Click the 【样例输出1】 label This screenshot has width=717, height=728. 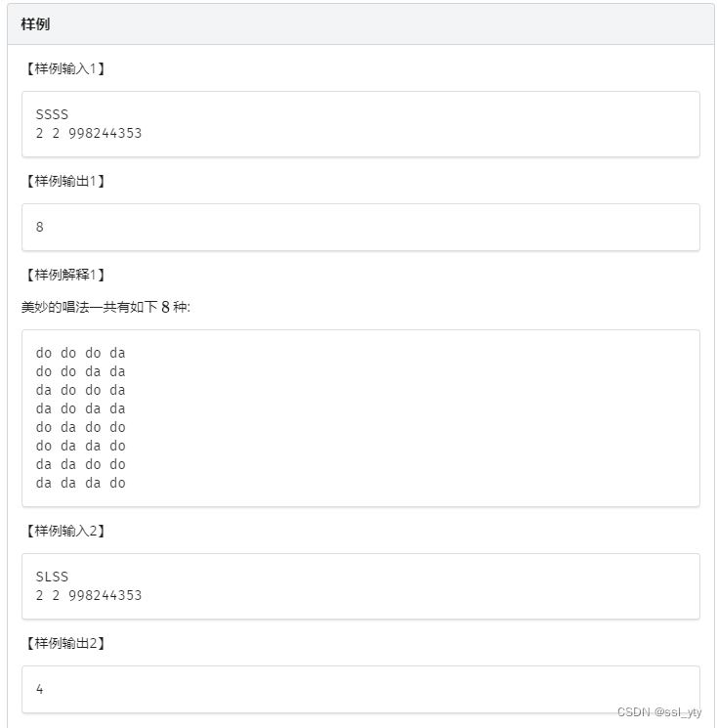tap(65, 181)
